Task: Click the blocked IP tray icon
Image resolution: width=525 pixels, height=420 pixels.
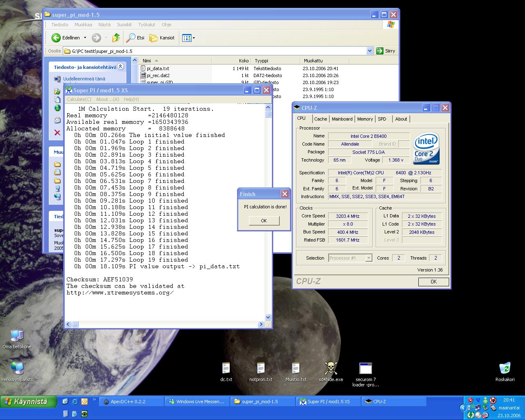Action: coord(493,400)
